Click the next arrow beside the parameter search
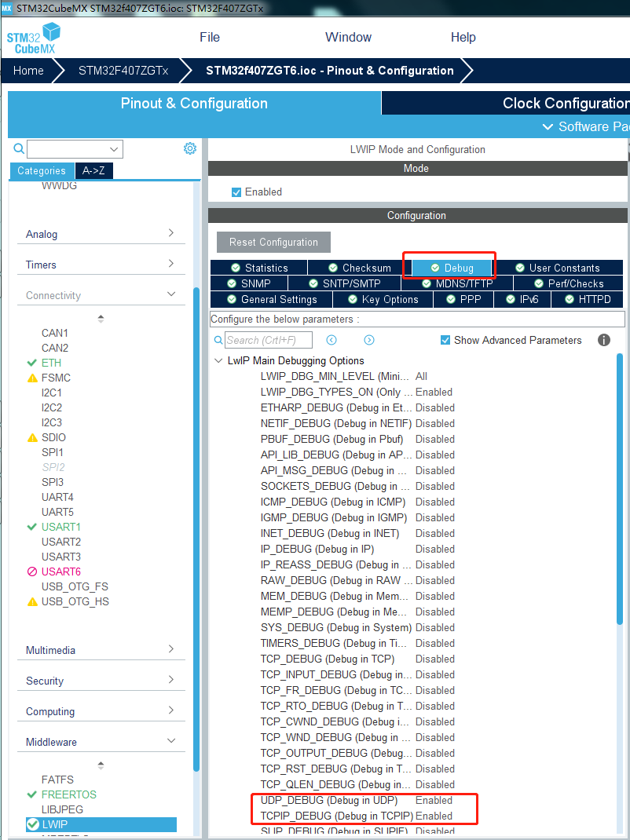The image size is (630, 840). point(368,340)
